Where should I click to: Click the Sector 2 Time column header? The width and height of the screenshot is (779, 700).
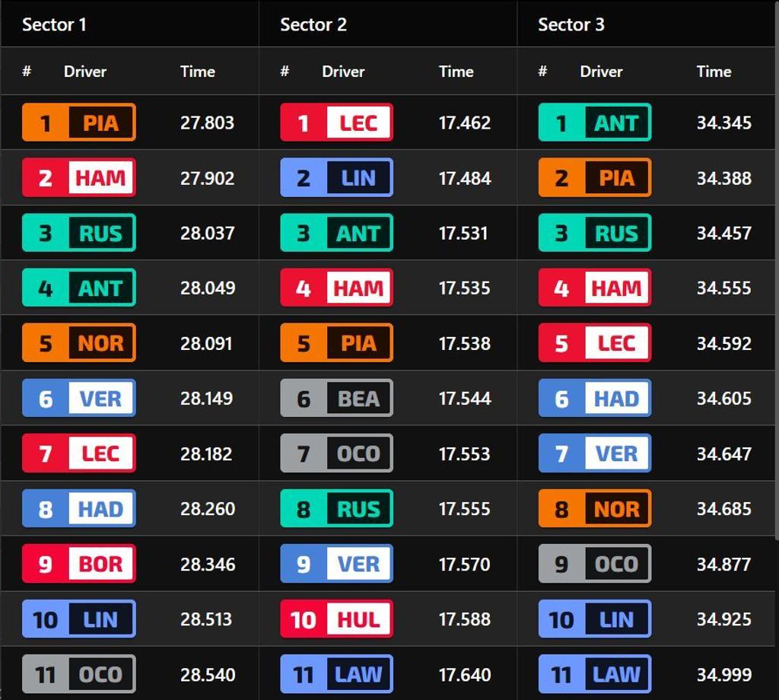(456, 72)
